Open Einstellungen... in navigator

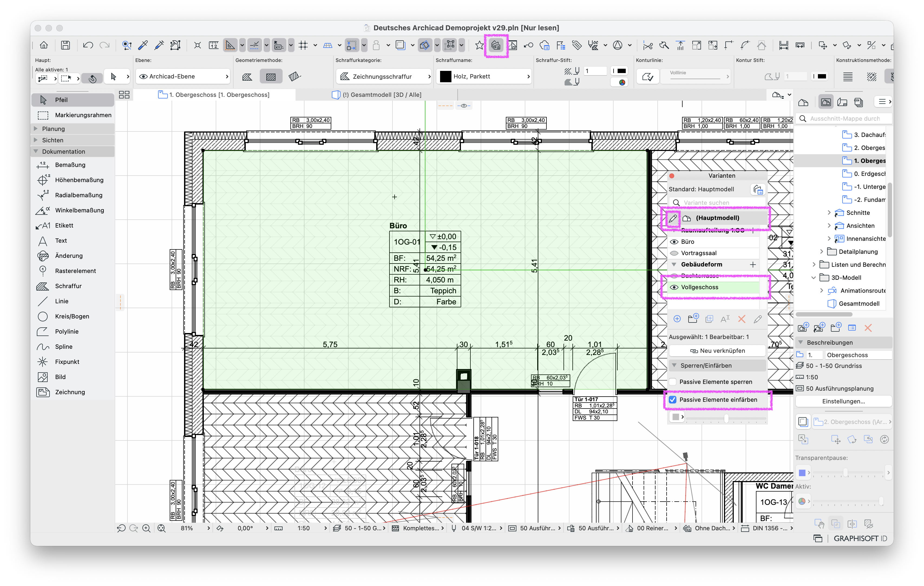click(x=843, y=401)
